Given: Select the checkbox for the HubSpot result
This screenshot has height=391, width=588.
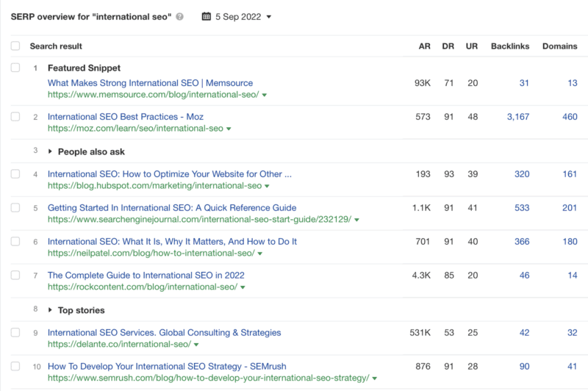Looking at the screenshot, I should tap(15, 174).
